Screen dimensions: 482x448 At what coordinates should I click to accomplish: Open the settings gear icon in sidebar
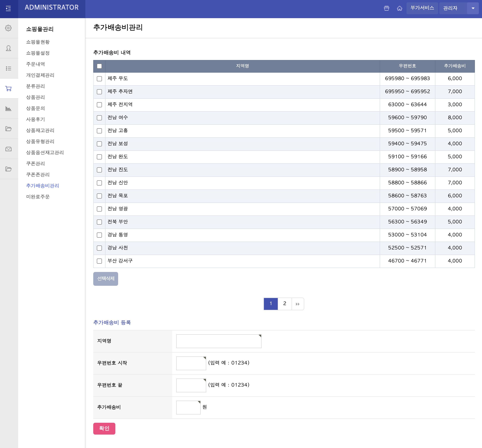point(8,28)
